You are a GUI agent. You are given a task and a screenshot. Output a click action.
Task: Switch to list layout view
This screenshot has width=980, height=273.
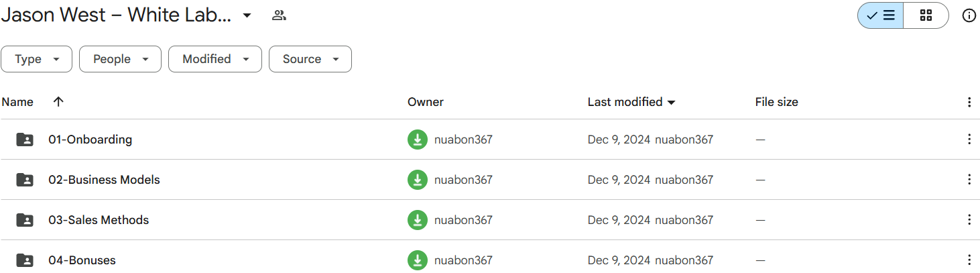pos(881,15)
